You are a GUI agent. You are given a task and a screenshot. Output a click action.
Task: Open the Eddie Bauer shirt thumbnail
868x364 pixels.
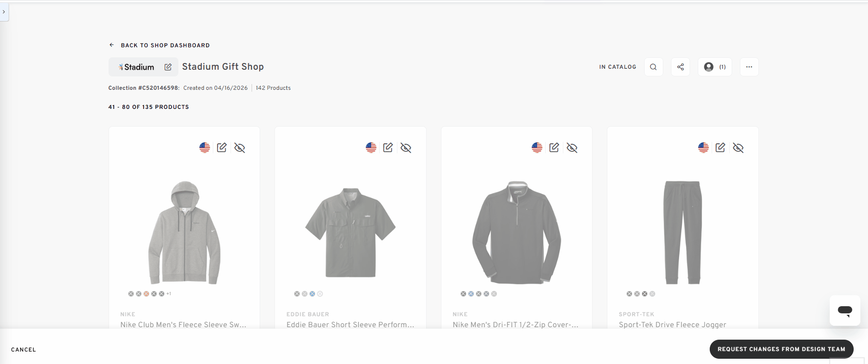[x=351, y=233]
